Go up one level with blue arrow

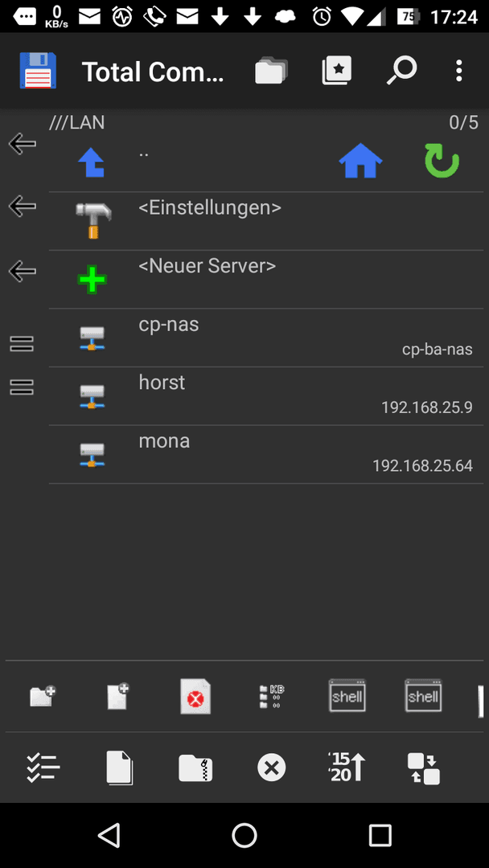click(92, 163)
